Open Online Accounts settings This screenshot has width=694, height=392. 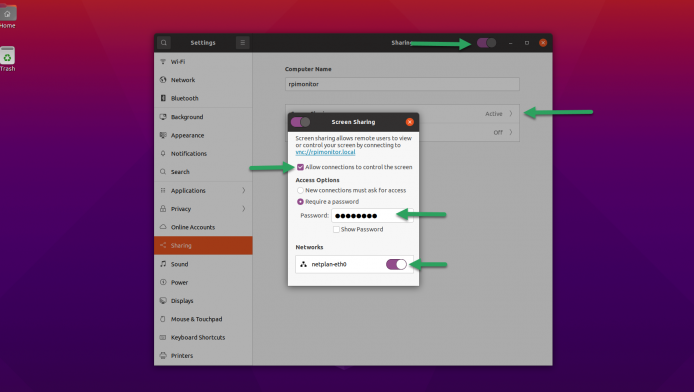(x=203, y=227)
